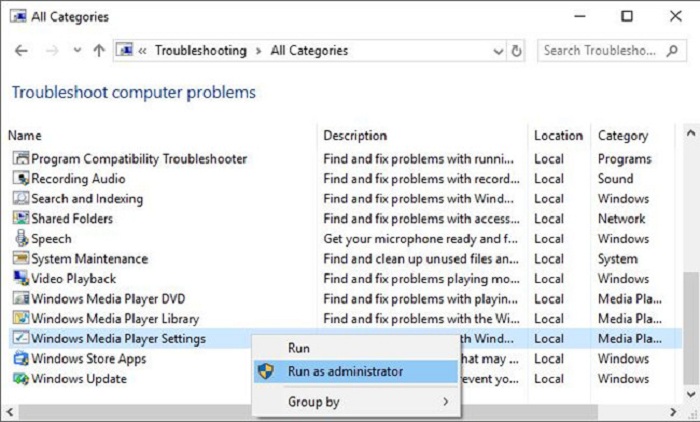
Task: Select the Recording Audio row
Action: (78, 179)
